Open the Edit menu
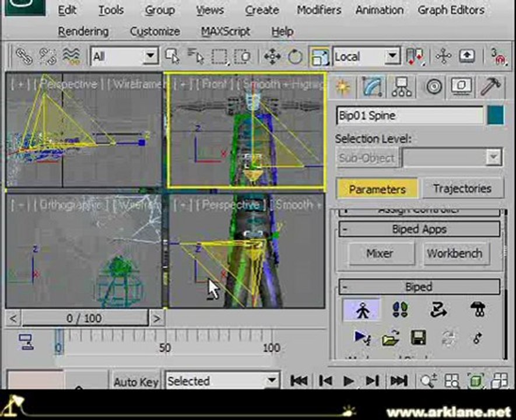This screenshot has height=420, width=516. [67, 10]
